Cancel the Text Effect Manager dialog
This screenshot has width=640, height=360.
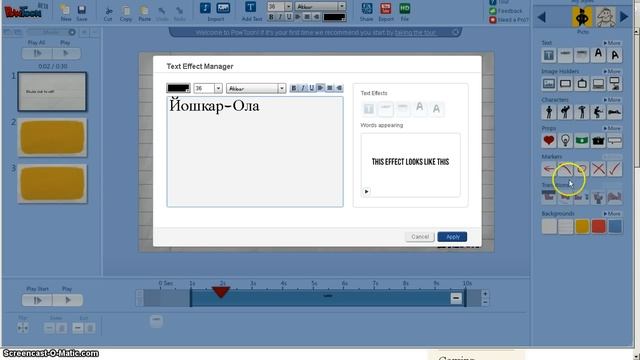(420, 237)
